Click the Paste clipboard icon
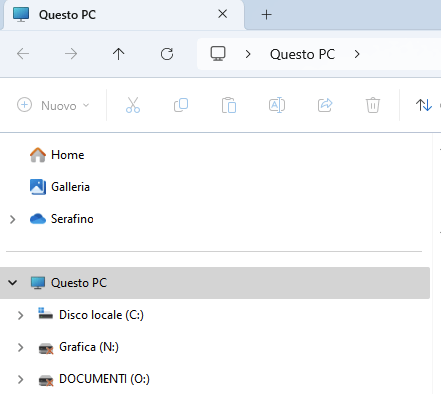Viewport: 441px width, 394px height. (229, 105)
